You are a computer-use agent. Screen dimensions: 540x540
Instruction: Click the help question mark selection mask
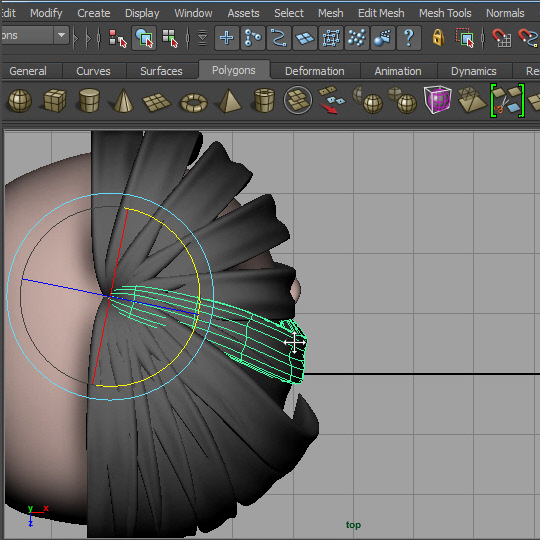409,38
